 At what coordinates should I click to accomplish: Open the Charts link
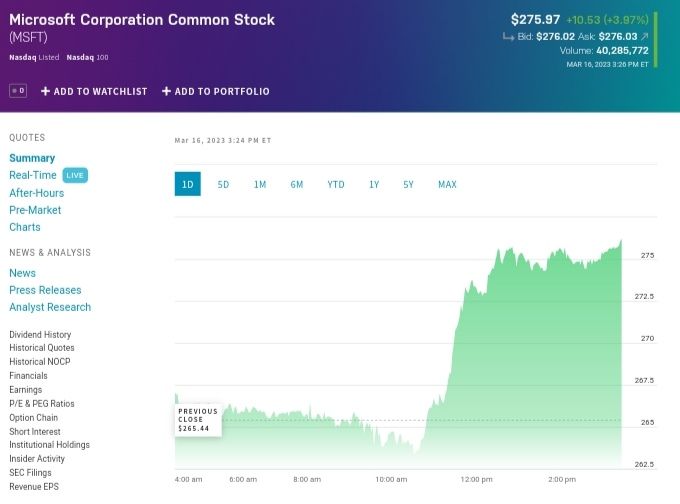tap(25, 227)
